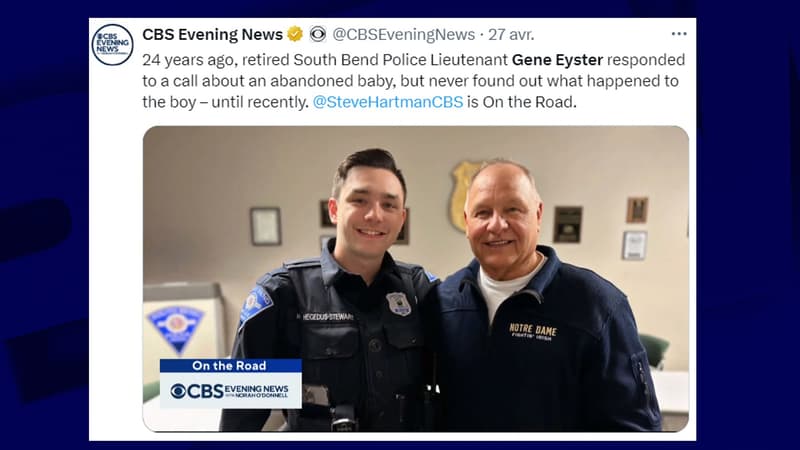800x450 pixels.
Task: Open the three-dot more options menu
Action: (679, 34)
